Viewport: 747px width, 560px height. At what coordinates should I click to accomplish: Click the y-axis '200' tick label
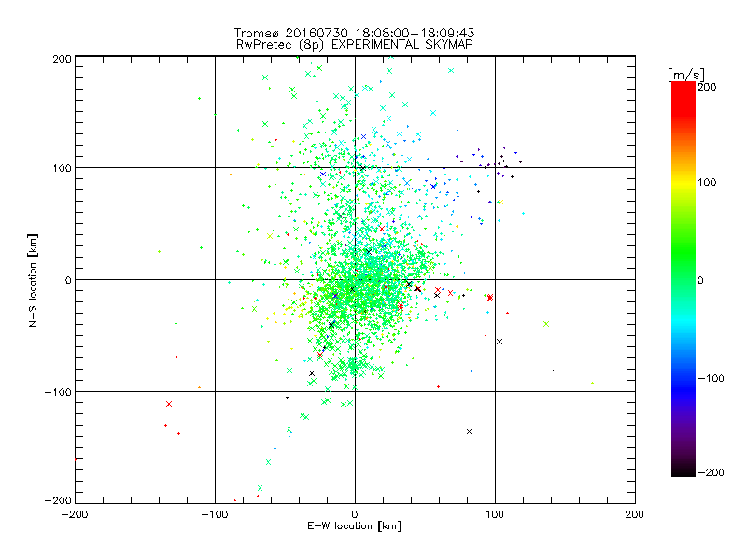(63, 59)
